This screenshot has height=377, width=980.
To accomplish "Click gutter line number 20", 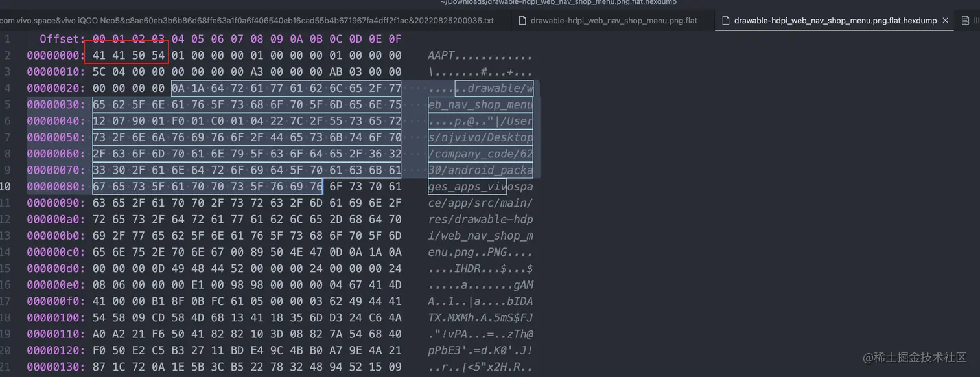I will point(6,350).
